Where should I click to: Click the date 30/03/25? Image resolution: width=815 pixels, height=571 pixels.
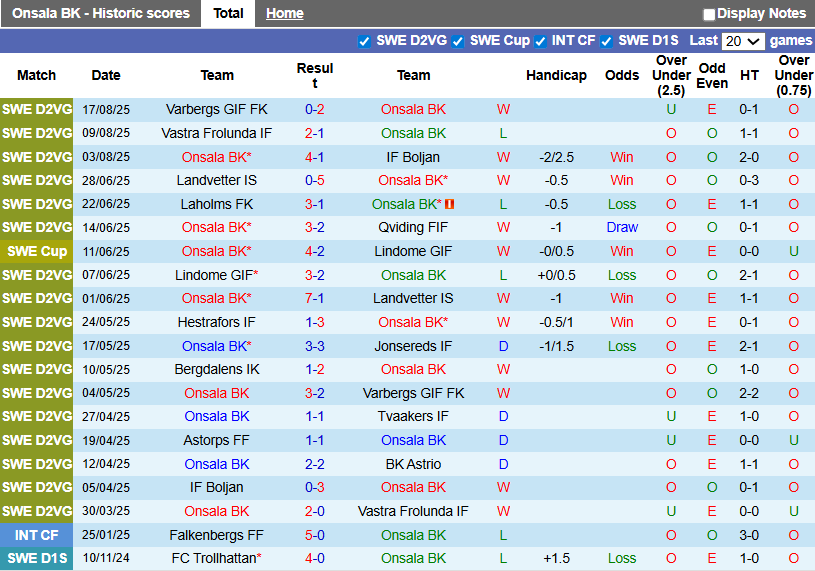coord(106,511)
